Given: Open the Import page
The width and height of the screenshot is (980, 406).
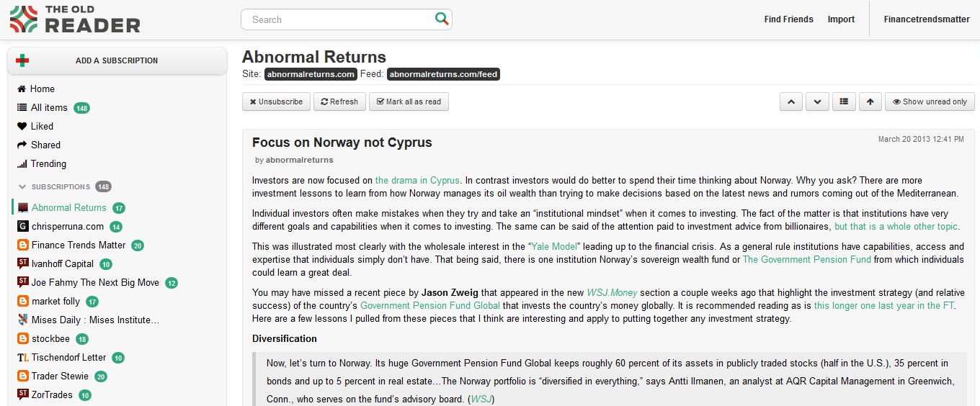Looking at the screenshot, I should [x=841, y=19].
